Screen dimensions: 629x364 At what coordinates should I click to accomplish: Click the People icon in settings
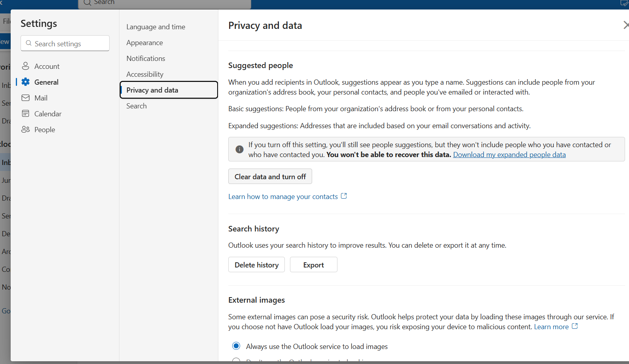tap(26, 129)
